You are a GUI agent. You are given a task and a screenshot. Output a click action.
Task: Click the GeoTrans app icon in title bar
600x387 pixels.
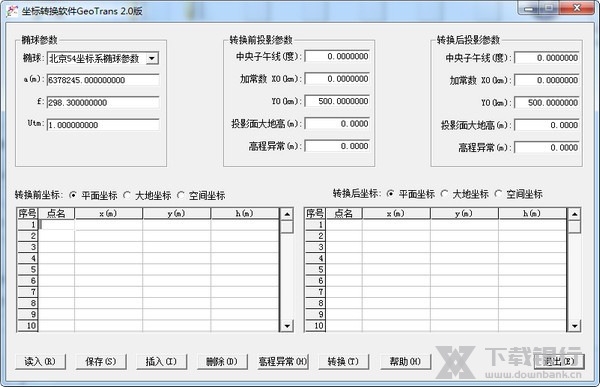[x=12, y=11]
